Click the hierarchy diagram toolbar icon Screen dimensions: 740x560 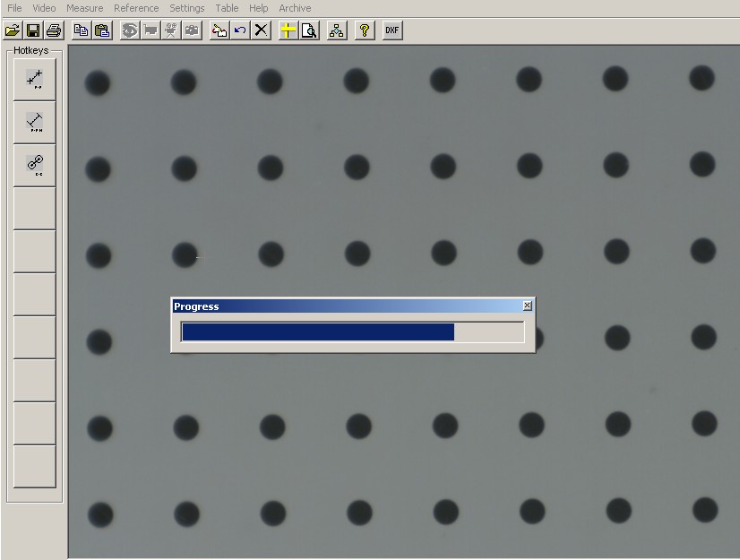(337, 30)
